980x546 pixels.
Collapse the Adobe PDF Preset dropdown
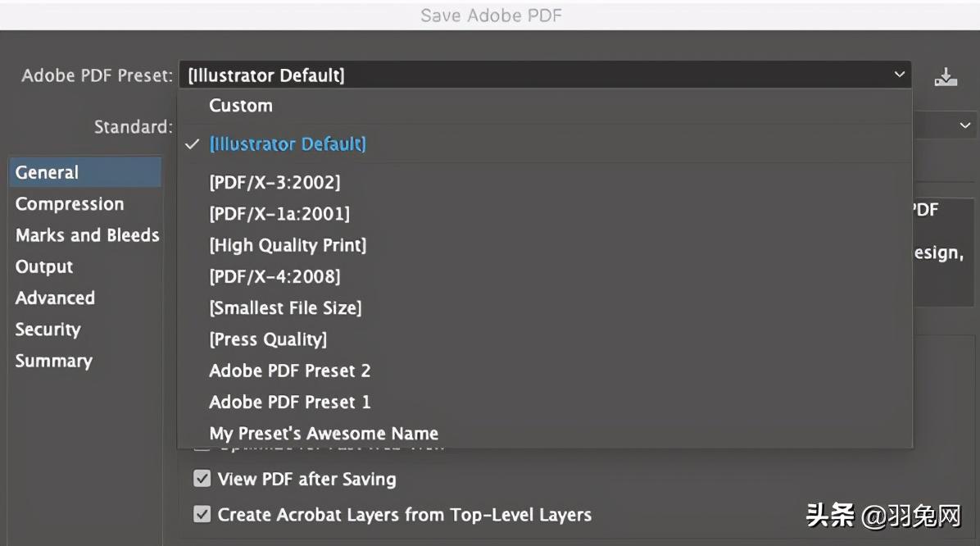[900, 75]
